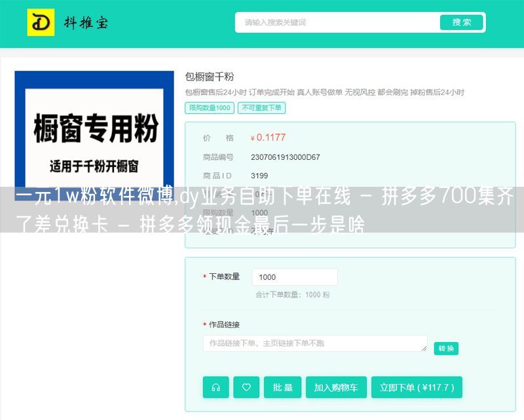Focus the 作品链接 textarea
This screenshot has height=420, width=524.
point(315,343)
